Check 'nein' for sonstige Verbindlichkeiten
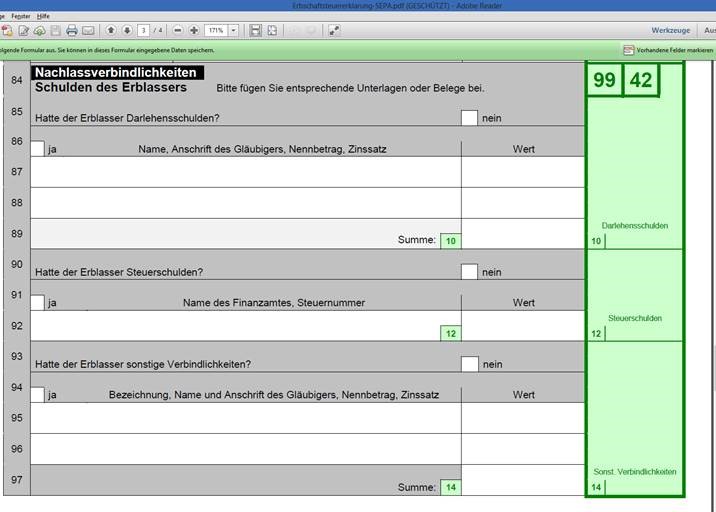This screenshot has height=512, width=716. [x=469, y=364]
